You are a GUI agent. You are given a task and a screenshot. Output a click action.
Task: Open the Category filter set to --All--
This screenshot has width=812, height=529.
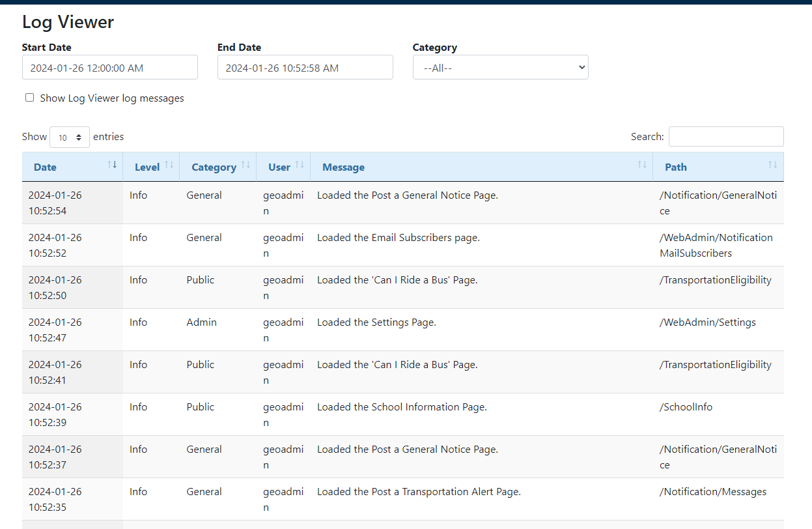[x=500, y=67]
